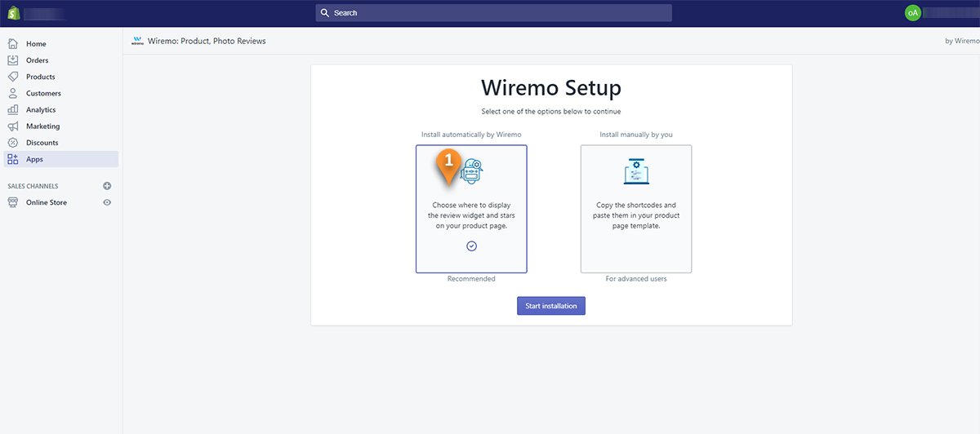Click the Online Store shop icon
This screenshot has width=980, height=434.
[12, 202]
